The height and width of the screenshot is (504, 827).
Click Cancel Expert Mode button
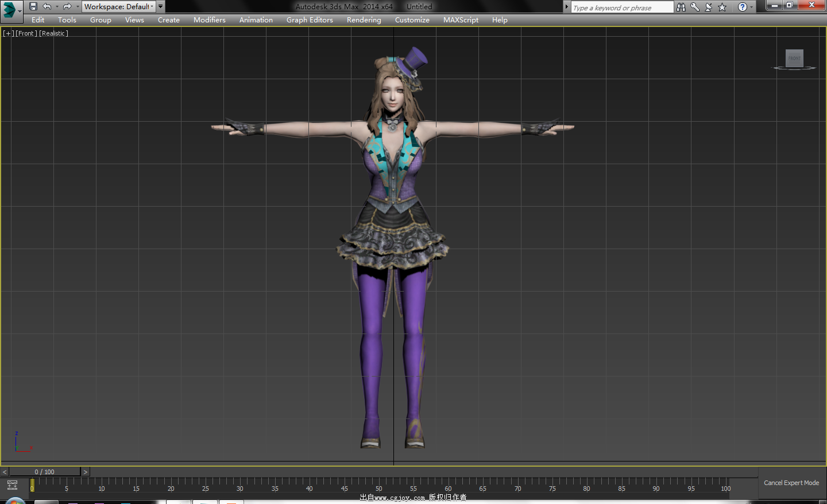[x=791, y=483]
